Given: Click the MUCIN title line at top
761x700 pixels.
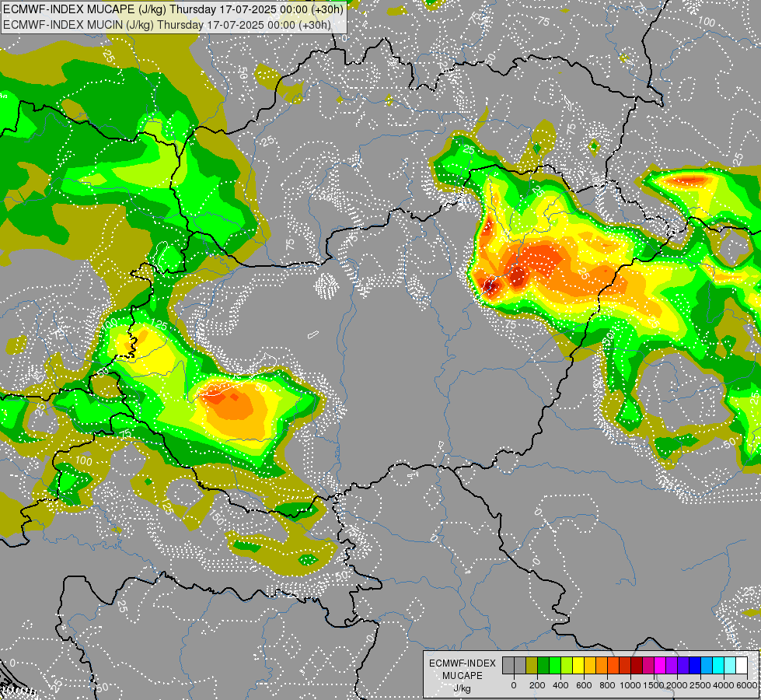Looking at the screenshot, I should click(x=167, y=25).
